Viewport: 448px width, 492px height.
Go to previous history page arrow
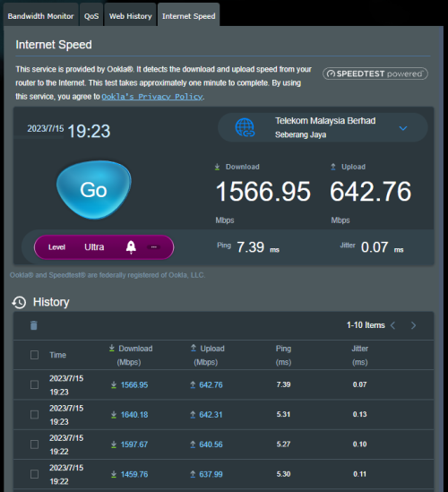(392, 325)
